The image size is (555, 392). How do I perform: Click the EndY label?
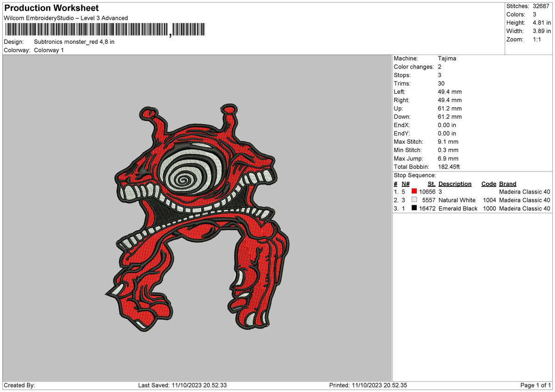(401, 134)
